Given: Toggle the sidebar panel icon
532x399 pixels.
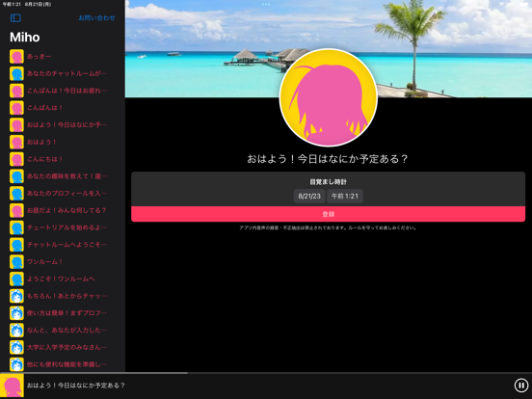Looking at the screenshot, I should tap(15, 18).
